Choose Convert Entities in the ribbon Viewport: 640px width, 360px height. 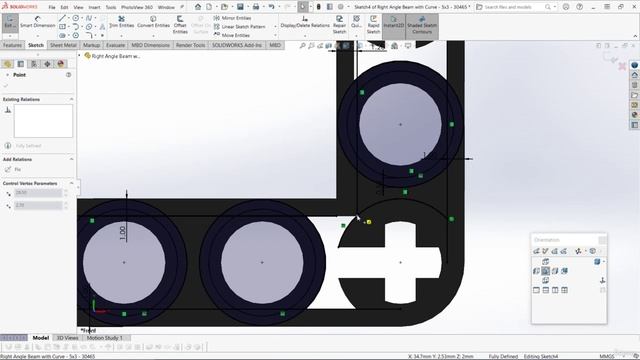point(153,22)
